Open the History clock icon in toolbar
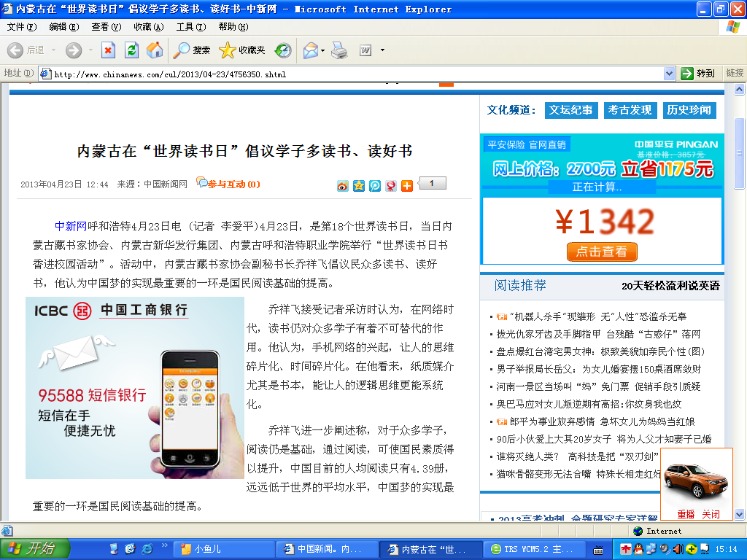747x560 pixels. (x=283, y=50)
